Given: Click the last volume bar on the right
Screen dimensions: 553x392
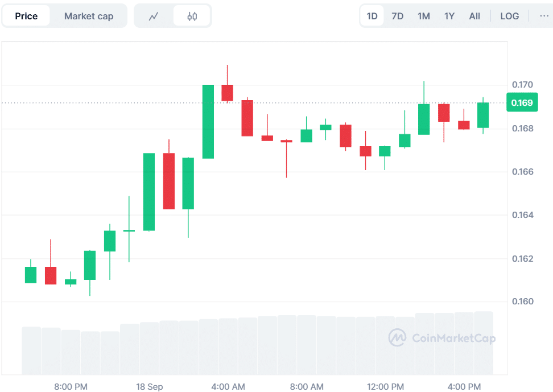Looking at the screenshot, I should 484,343.
